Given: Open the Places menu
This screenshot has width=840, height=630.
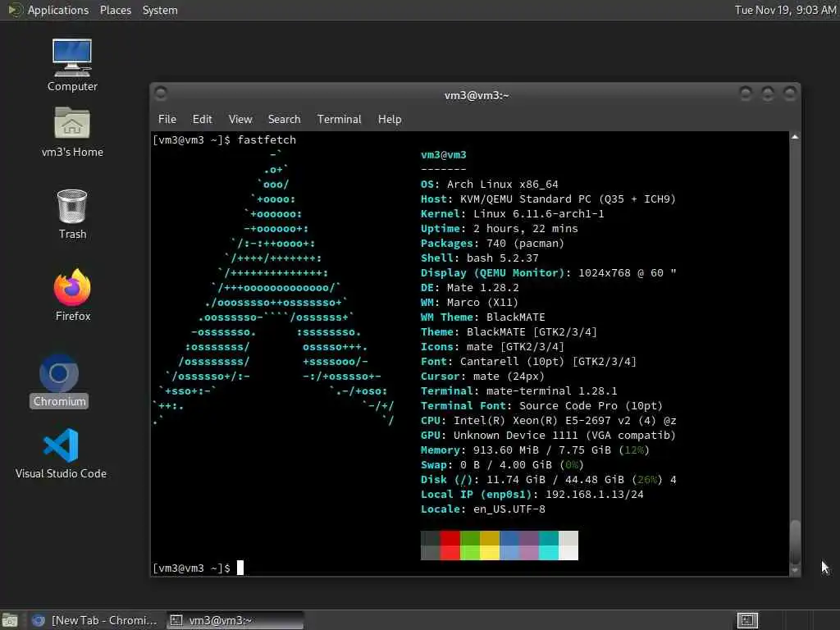Looking at the screenshot, I should point(115,10).
